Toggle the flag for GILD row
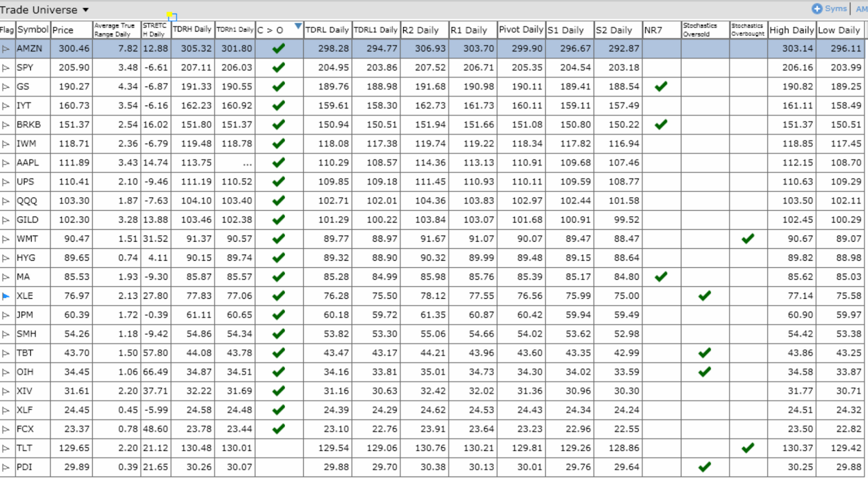The width and height of the screenshot is (868, 478). click(6, 220)
